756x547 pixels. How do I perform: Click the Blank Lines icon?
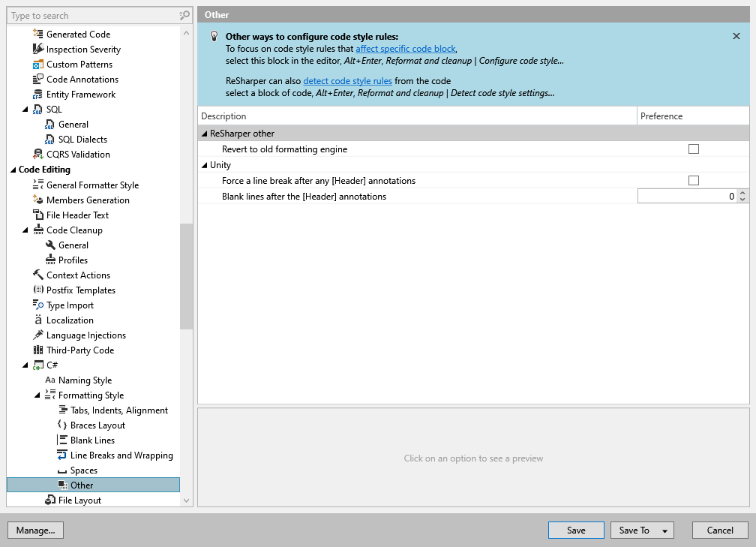point(62,440)
